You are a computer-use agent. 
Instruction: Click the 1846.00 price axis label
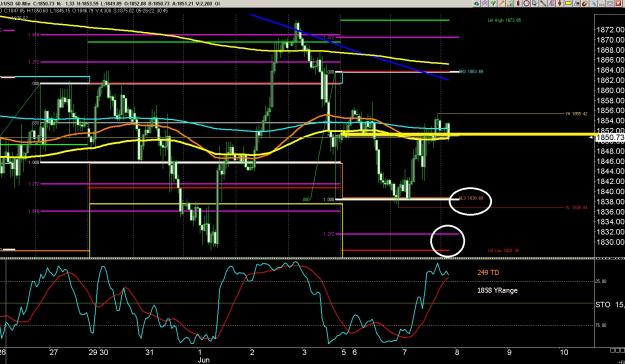pyautogui.click(x=610, y=161)
